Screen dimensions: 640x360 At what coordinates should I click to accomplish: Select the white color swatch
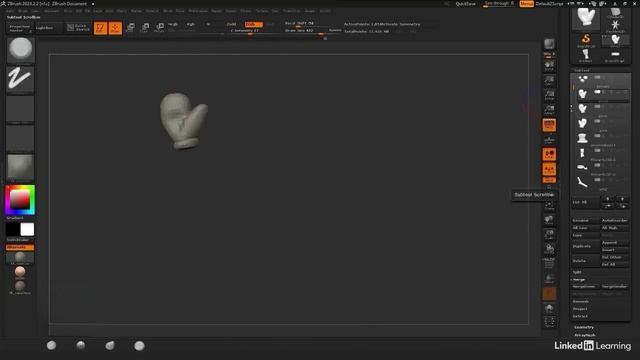click(x=27, y=229)
